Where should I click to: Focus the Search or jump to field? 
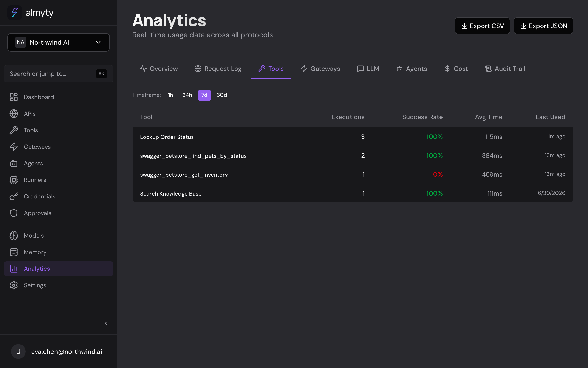click(x=59, y=74)
